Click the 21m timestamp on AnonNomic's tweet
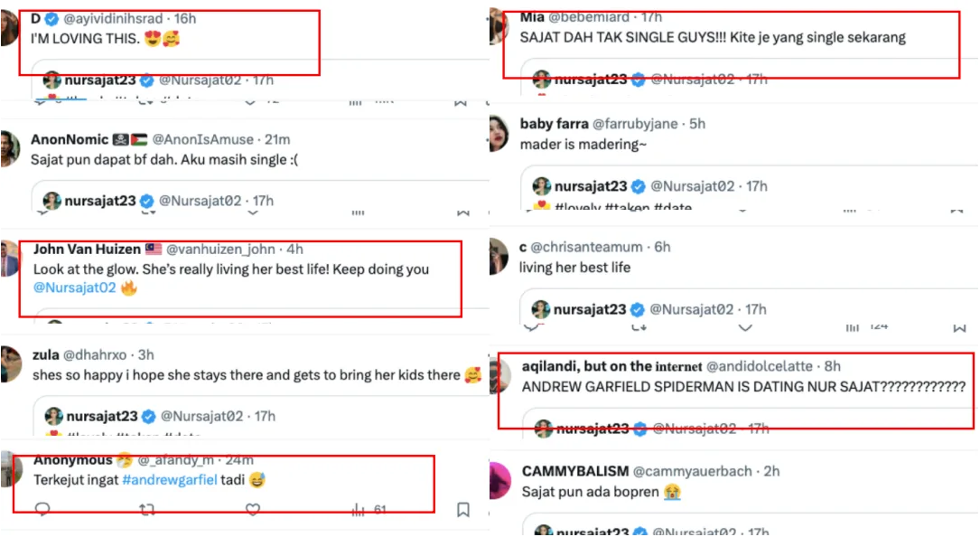 [x=277, y=139]
